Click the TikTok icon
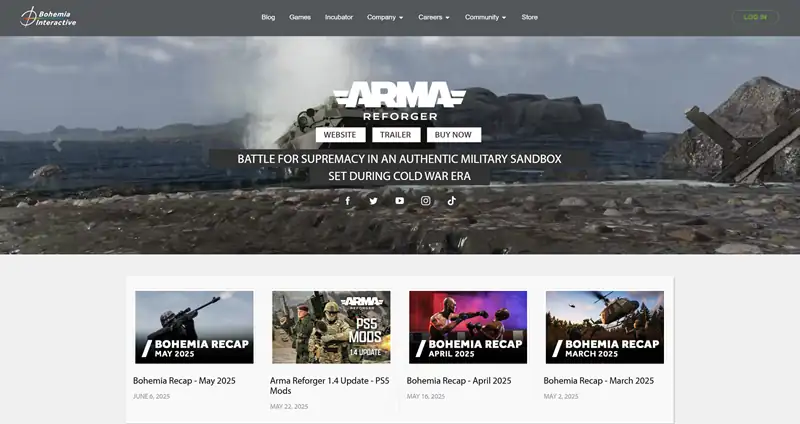 coord(452,201)
